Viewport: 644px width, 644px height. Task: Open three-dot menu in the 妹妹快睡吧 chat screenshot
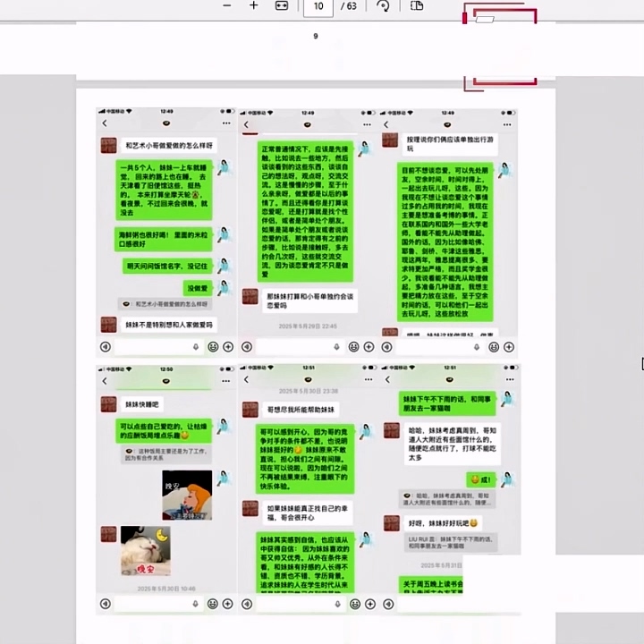point(226,381)
